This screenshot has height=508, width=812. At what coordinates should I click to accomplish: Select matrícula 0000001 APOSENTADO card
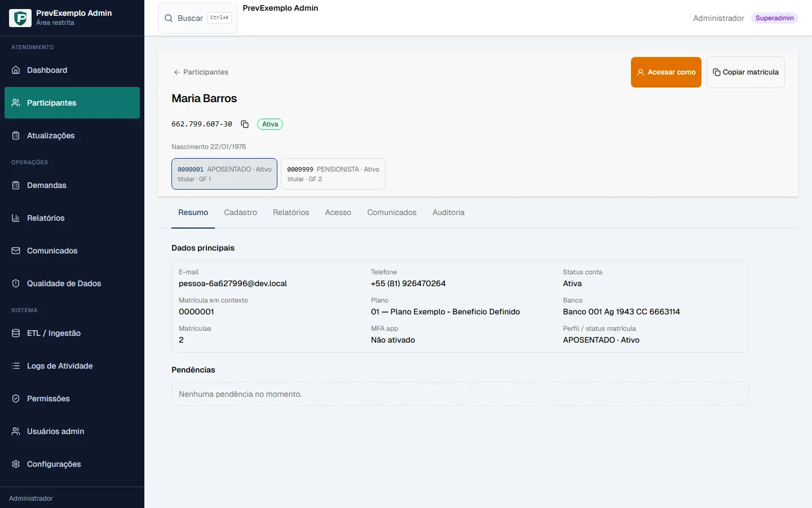pyautogui.click(x=224, y=174)
